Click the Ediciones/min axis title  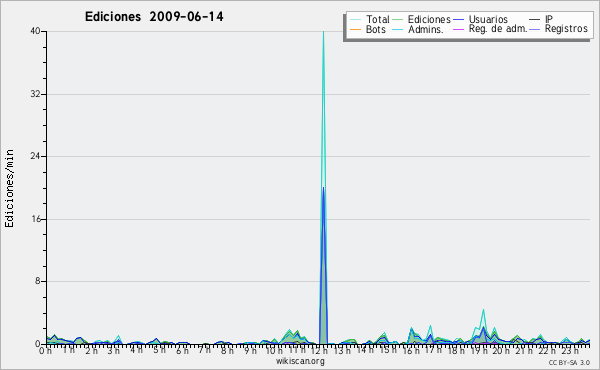click(9, 189)
